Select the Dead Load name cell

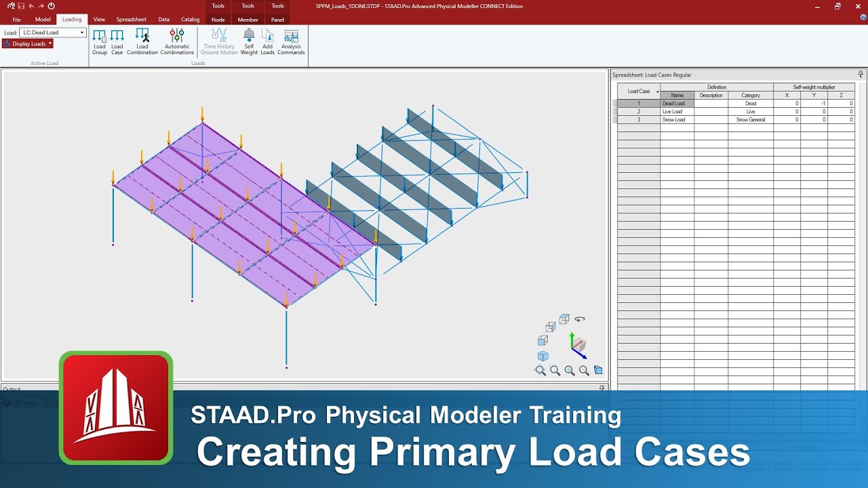pos(677,104)
